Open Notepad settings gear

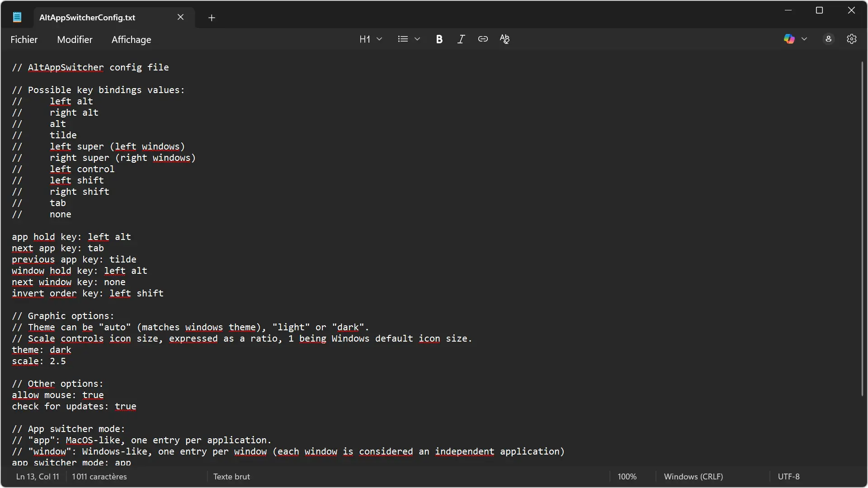(x=852, y=39)
